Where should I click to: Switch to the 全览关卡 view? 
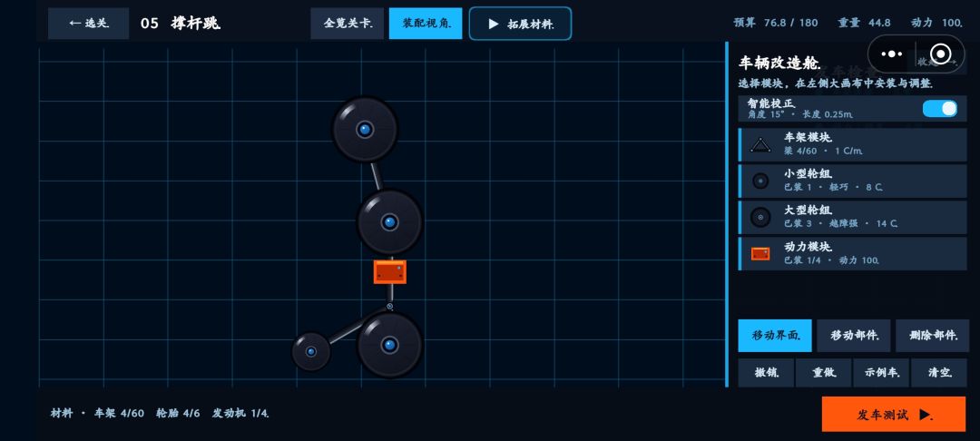(348, 24)
